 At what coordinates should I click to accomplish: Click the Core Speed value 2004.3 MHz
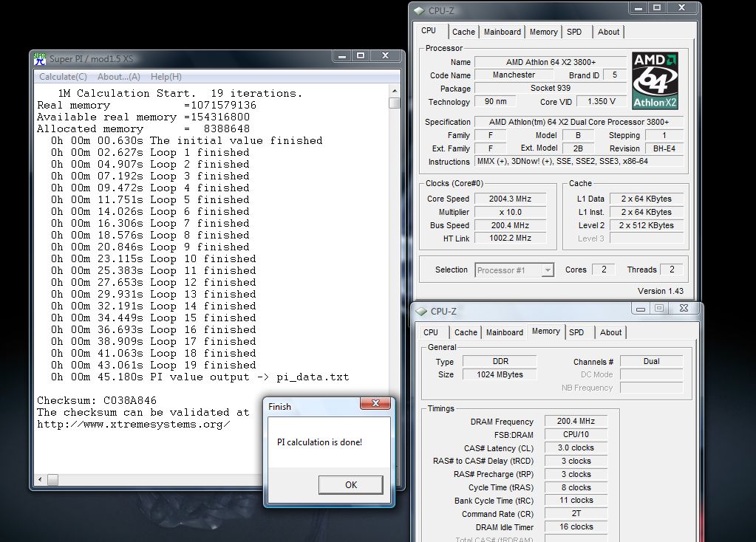point(510,199)
